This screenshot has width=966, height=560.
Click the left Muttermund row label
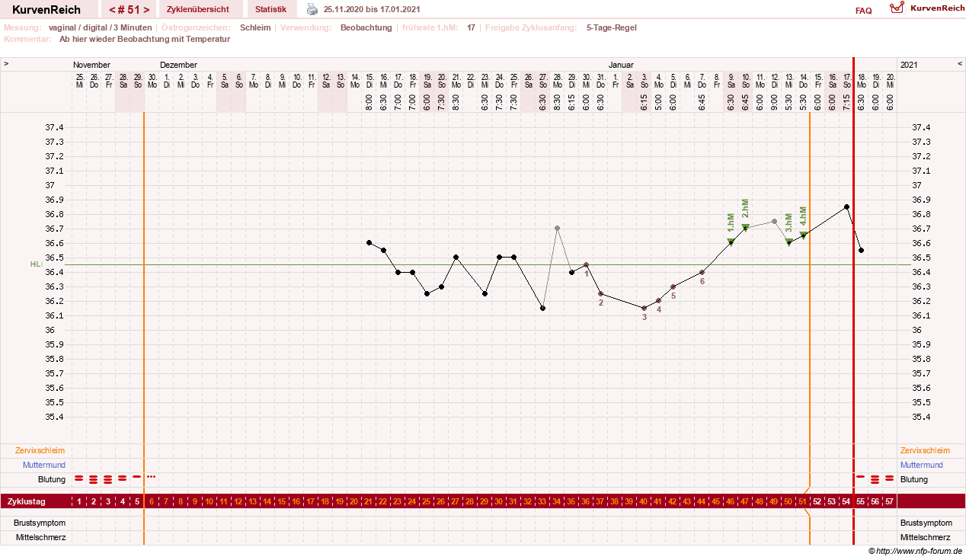click(44, 465)
